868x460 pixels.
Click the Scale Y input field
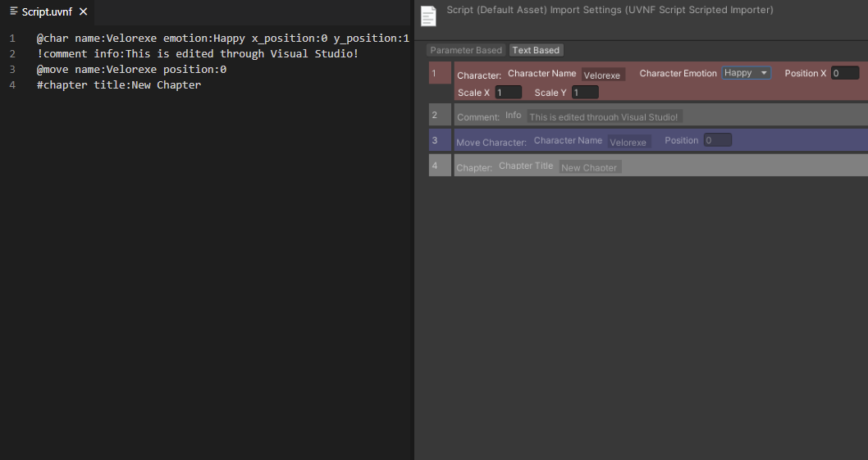585,93
